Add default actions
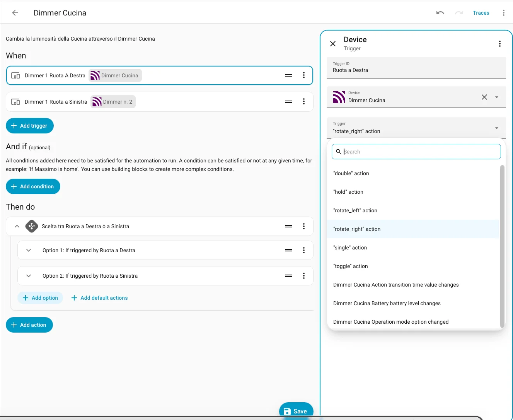Viewport: 513px width, 420px height. (x=99, y=298)
